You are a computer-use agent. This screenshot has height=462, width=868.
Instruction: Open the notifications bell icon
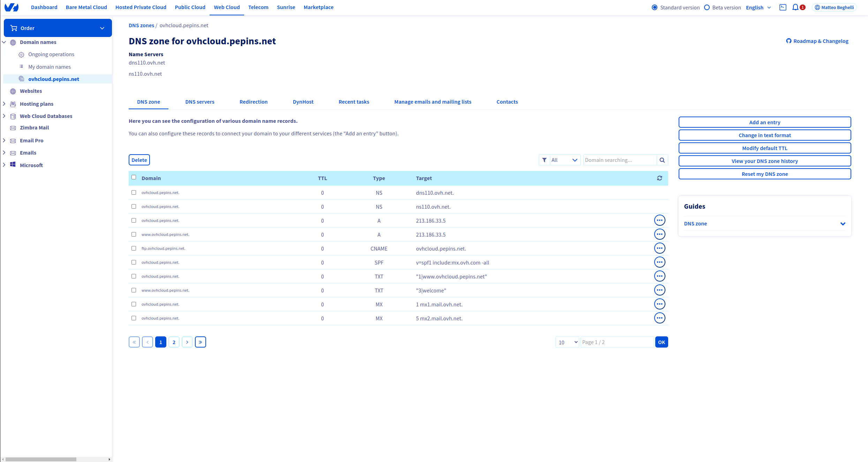coord(795,7)
